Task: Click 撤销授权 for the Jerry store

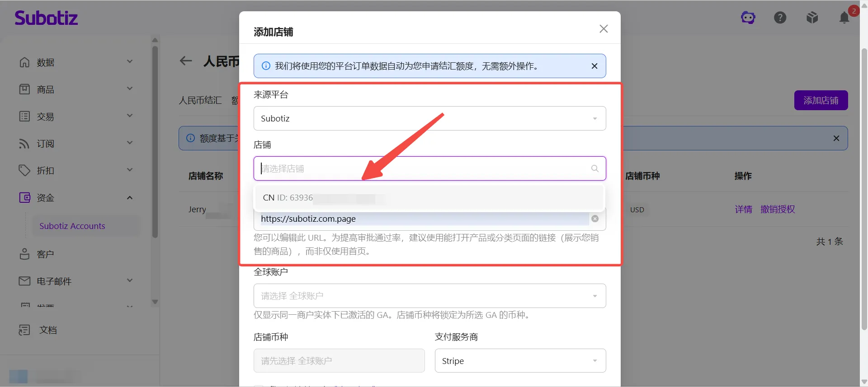Action: coord(778,210)
